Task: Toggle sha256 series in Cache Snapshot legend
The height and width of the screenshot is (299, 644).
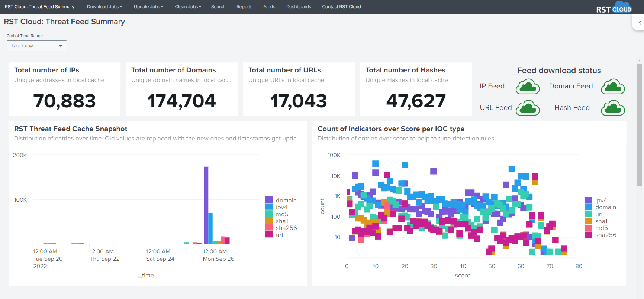Action: point(286,228)
